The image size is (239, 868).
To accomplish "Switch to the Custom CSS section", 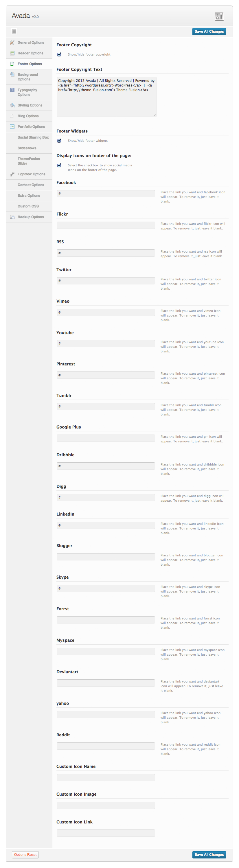I will click(28, 206).
